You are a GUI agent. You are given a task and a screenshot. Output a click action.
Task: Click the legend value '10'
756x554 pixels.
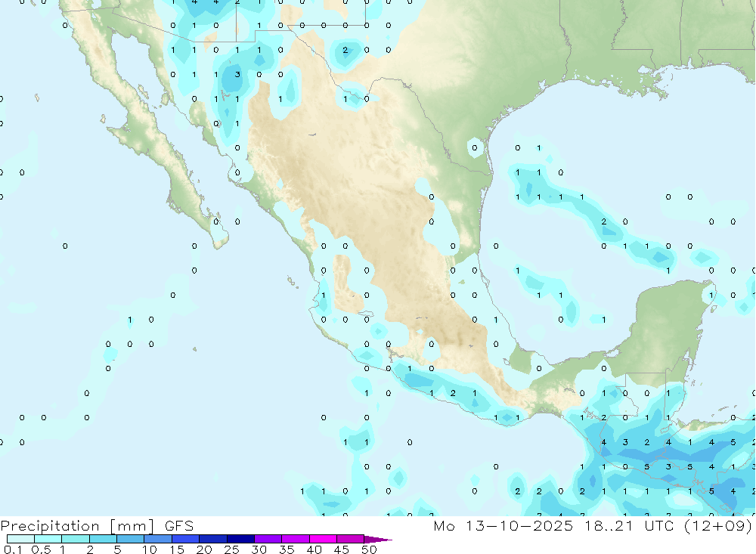coord(150,549)
